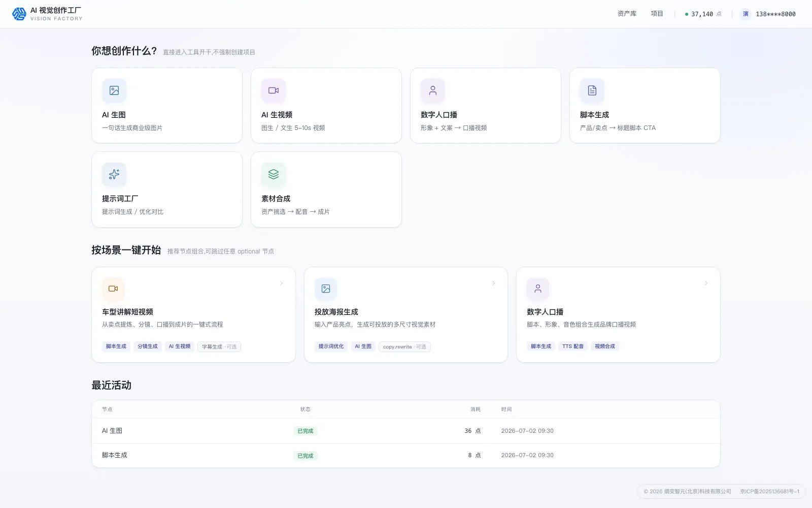Click description 形象 + 文案 → 口播视频
The width and height of the screenshot is (812, 508).
point(454,128)
